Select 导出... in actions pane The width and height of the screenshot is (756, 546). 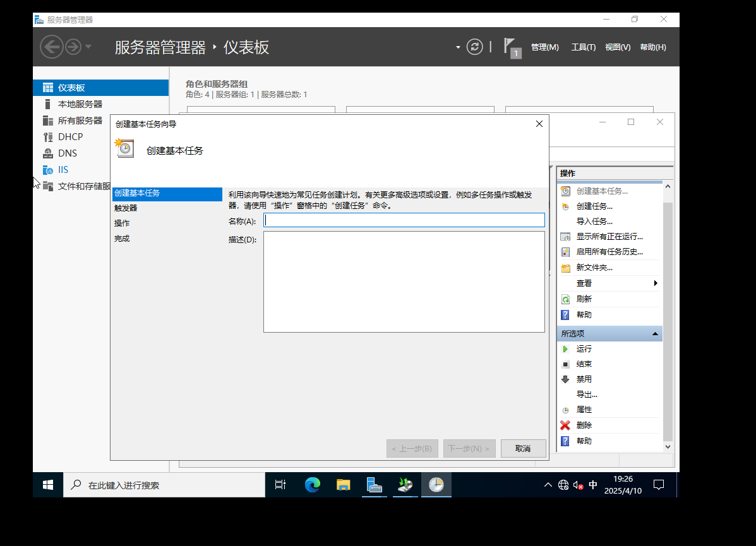pos(587,395)
